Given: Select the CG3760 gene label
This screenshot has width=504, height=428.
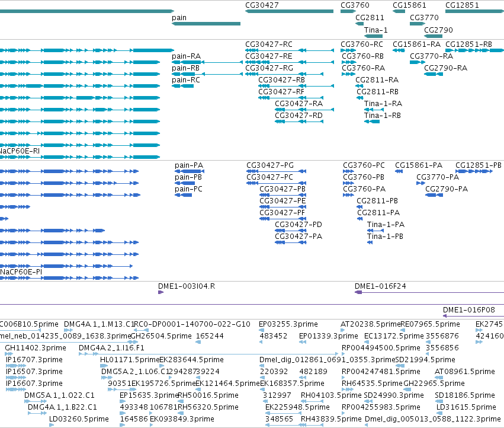Looking at the screenshot, I should point(355,5).
